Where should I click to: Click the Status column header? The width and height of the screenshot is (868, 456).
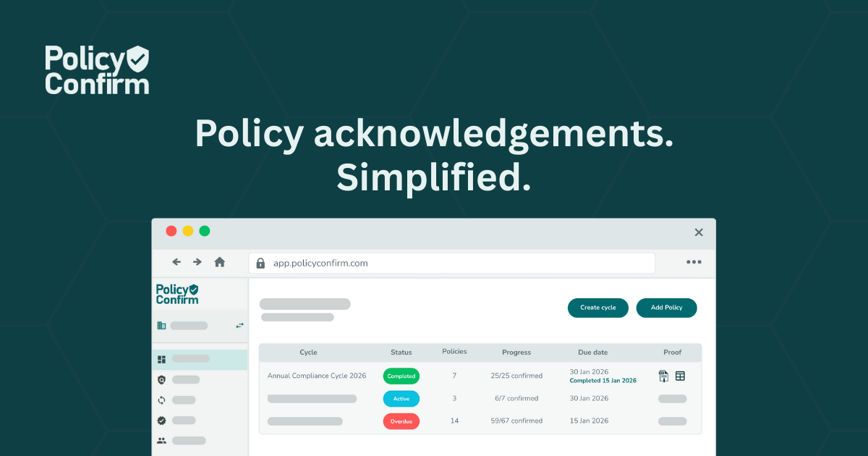[401, 352]
